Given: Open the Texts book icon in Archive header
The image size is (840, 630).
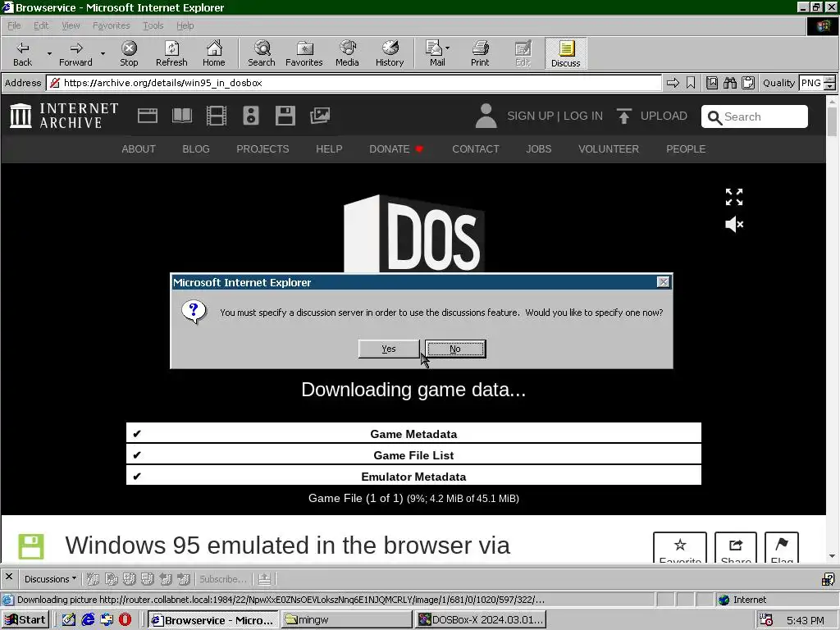Looking at the screenshot, I should tap(182, 116).
